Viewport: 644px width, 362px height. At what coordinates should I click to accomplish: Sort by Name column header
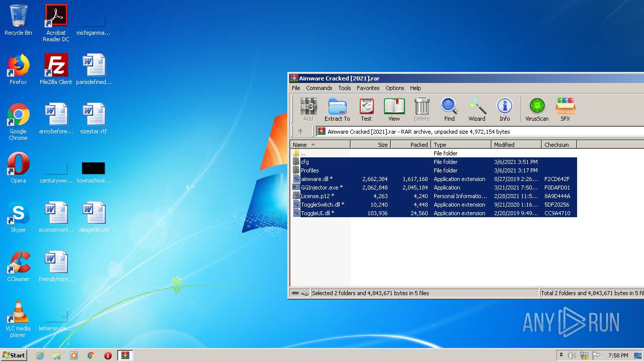pyautogui.click(x=320, y=144)
